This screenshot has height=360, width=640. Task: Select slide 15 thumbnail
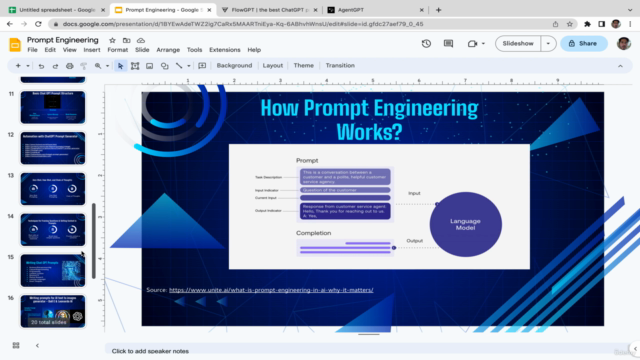click(53, 271)
